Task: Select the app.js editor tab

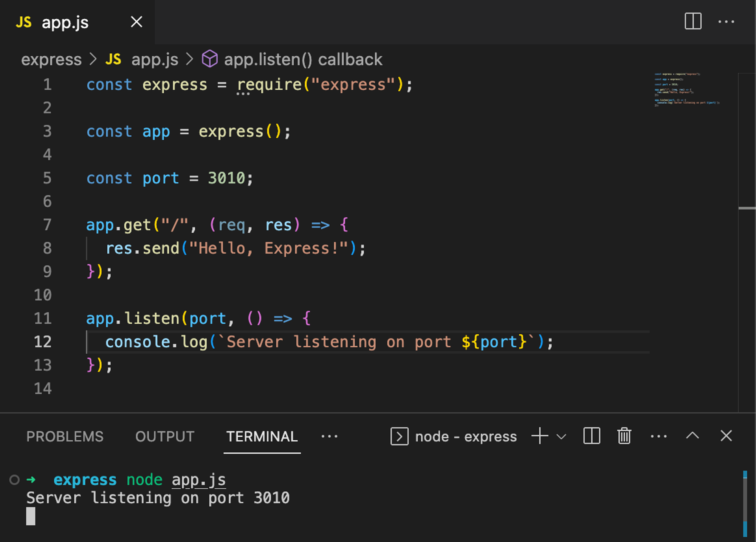Action: pos(77,22)
